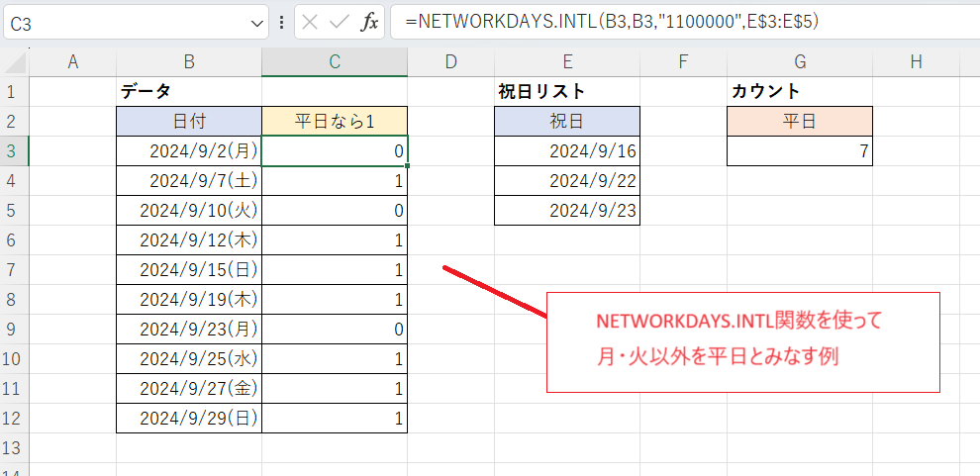Select row 8 header
This screenshot has width=980, height=476.
[15, 299]
